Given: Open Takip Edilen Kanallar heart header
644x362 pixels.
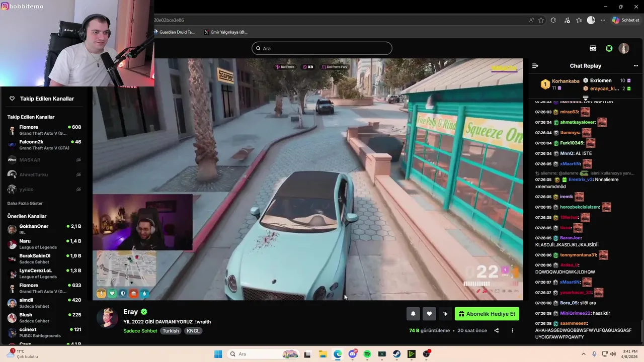Looking at the screenshot, I should tap(42, 99).
